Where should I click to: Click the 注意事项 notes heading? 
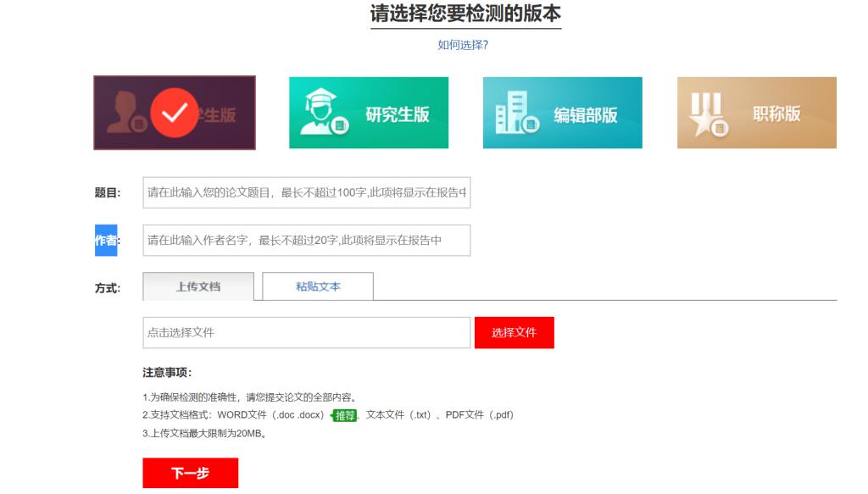click(167, 373)
